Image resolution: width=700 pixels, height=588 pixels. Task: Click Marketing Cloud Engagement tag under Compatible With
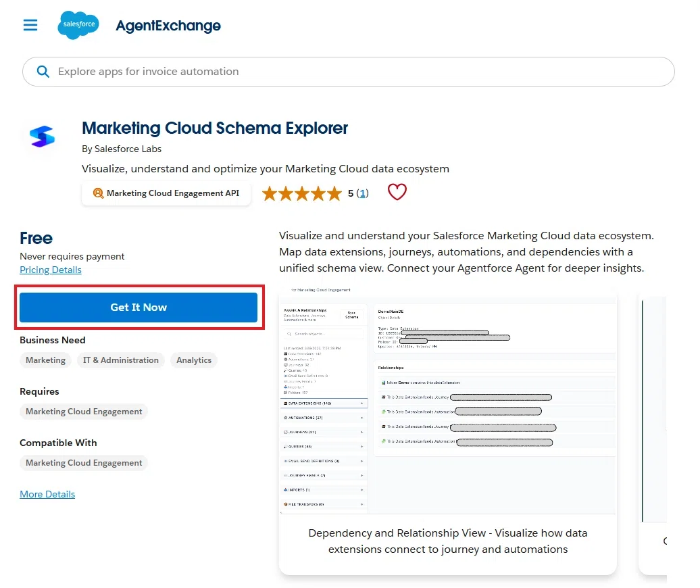(x=84, y=463)
